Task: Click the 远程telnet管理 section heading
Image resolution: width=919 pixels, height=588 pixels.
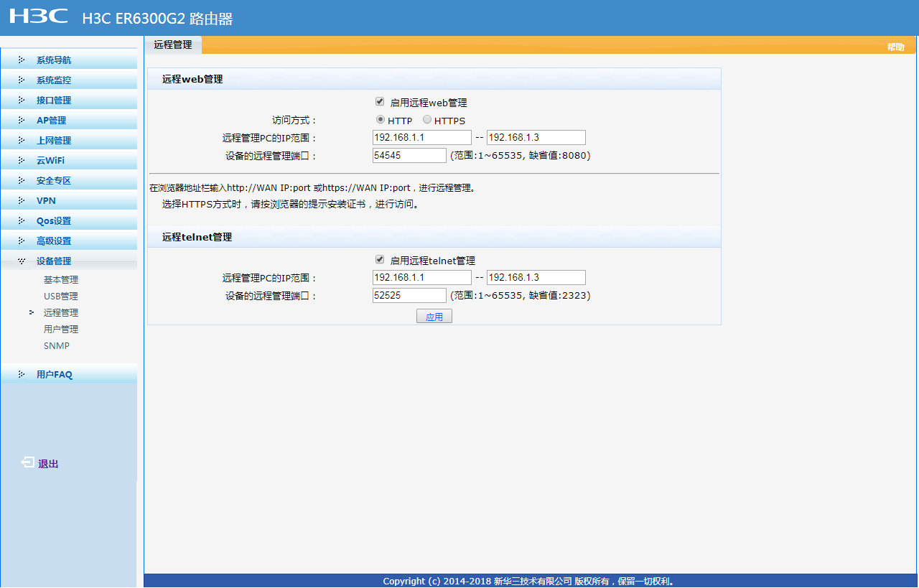Action: [x=197, y=237]
